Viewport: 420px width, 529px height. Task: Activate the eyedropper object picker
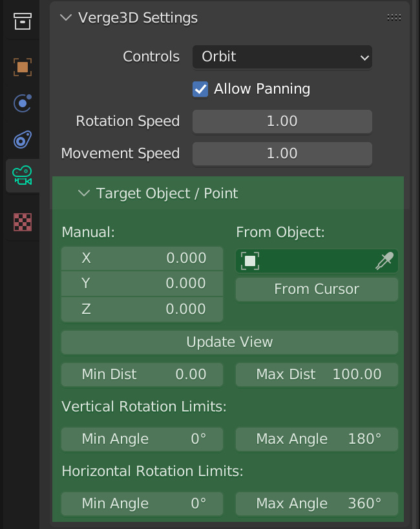pyautogui.click(x=384, y=261)
